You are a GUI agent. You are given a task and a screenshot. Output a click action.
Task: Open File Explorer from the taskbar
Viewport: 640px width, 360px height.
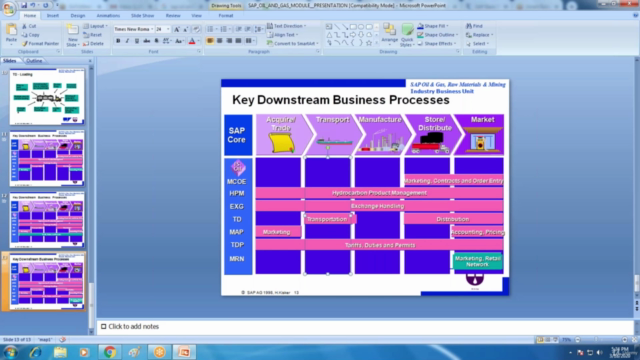(x=60, y=352)
